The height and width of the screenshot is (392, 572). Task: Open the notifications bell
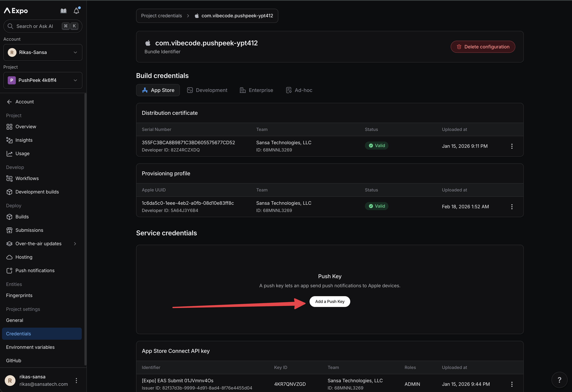(x=76, y=11)
